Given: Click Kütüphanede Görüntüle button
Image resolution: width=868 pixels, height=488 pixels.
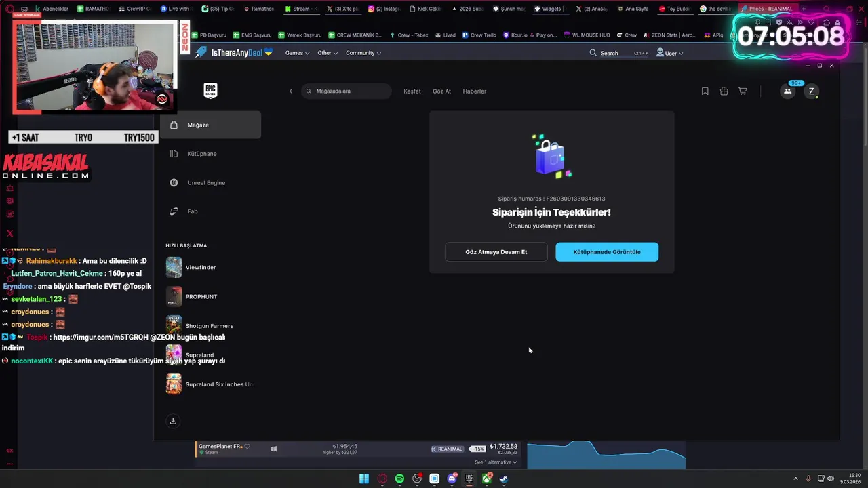Looking at the screenshot, I should point(607,252).
